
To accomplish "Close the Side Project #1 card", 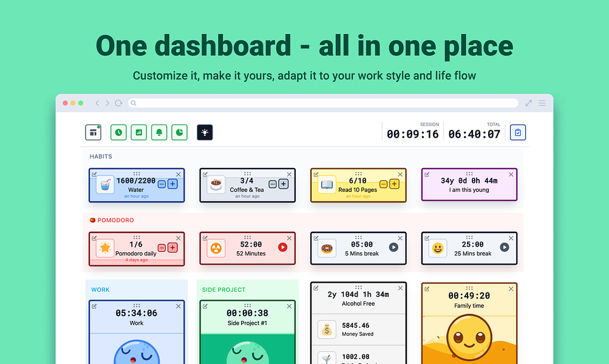I will pyautogui.click(x=289, y=306).
